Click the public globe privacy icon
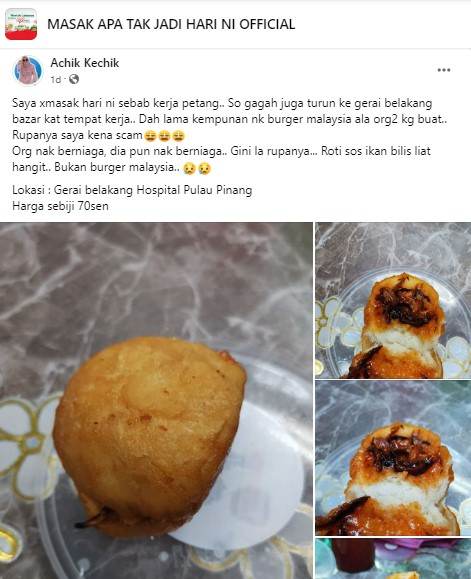 click(x=74, y=79)
